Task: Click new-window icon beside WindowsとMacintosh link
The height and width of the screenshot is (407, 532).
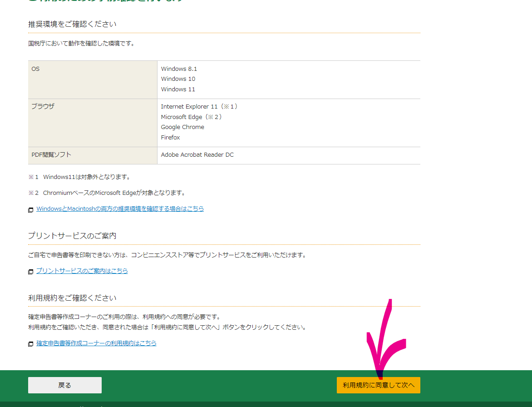Action: coord(30,210)
